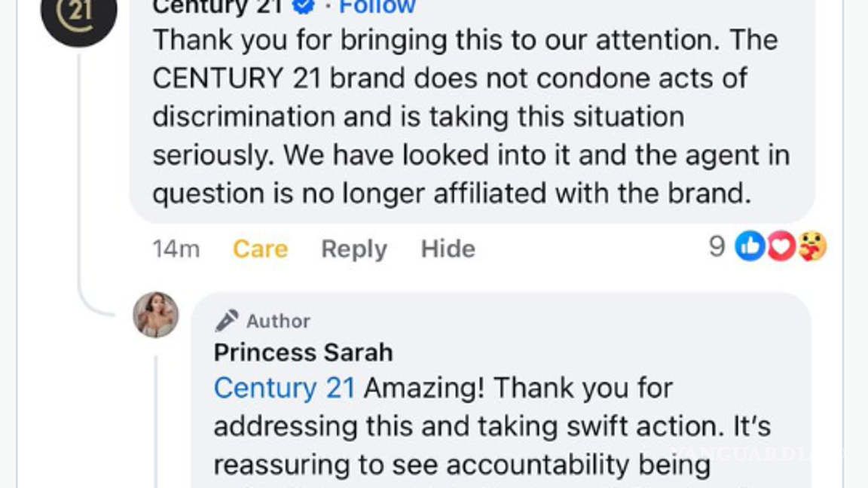This screenshot has height=488, width=868.
Task: Open the Century 21 circular logo avatar
Action: [x=77, y=14]
